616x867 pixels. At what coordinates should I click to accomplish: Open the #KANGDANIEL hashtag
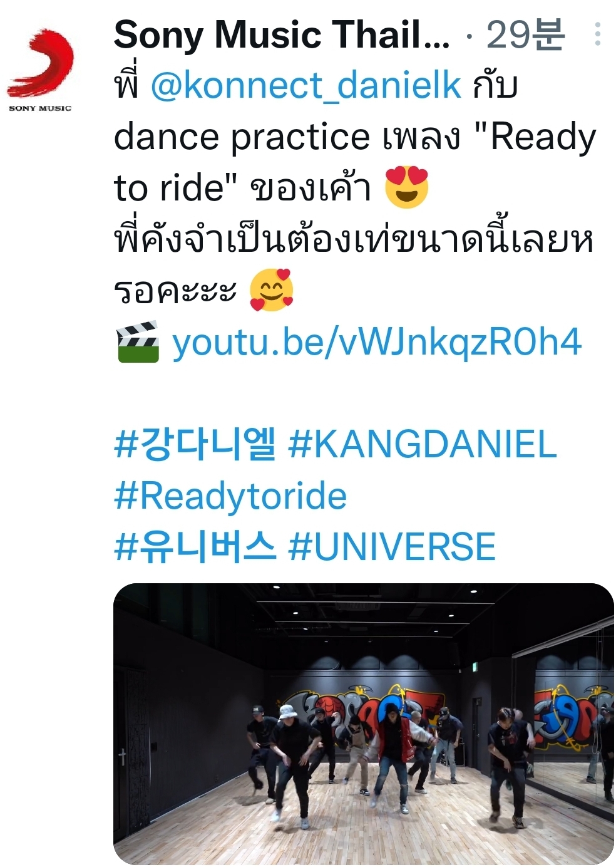pyautogui.click(x=423, y=444)
